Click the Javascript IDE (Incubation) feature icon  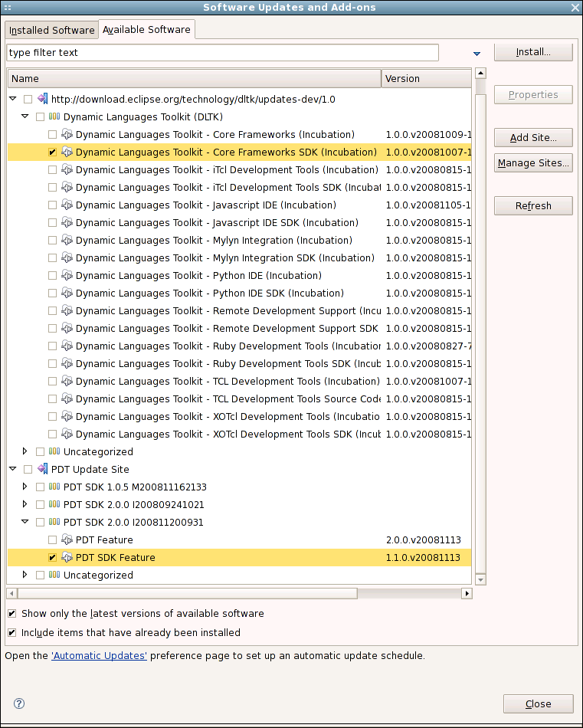tap(67, 205)
